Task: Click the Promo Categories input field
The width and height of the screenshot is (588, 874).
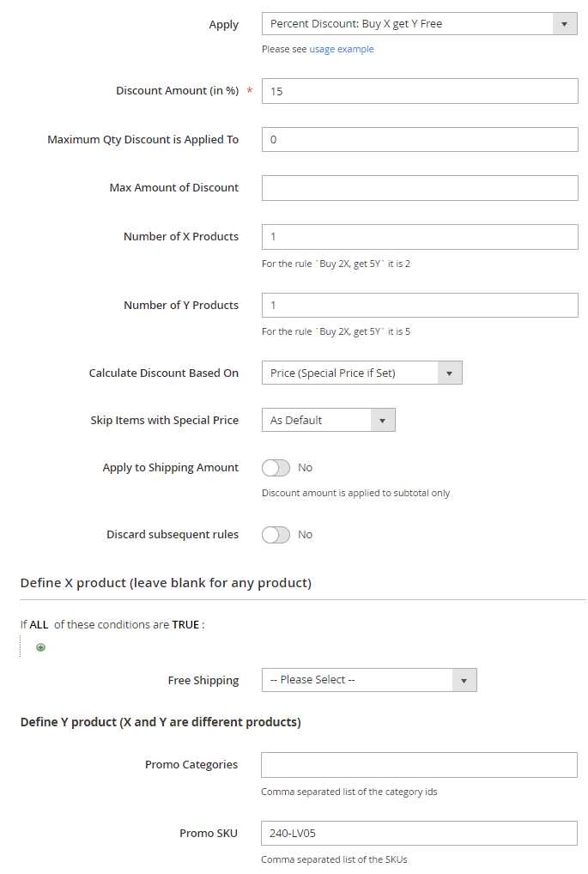Action: [419, 765]
